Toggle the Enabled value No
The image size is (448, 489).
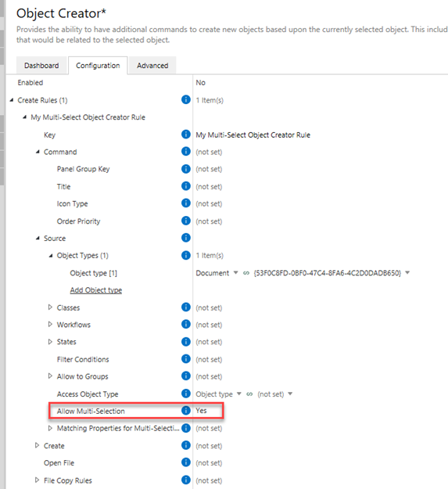(201, 83)
